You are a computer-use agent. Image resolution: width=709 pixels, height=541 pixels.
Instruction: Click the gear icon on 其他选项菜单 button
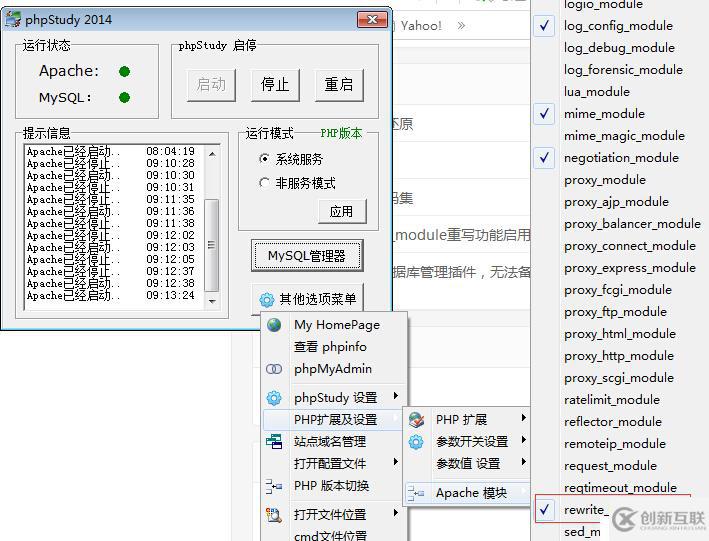tap(267, 299)
